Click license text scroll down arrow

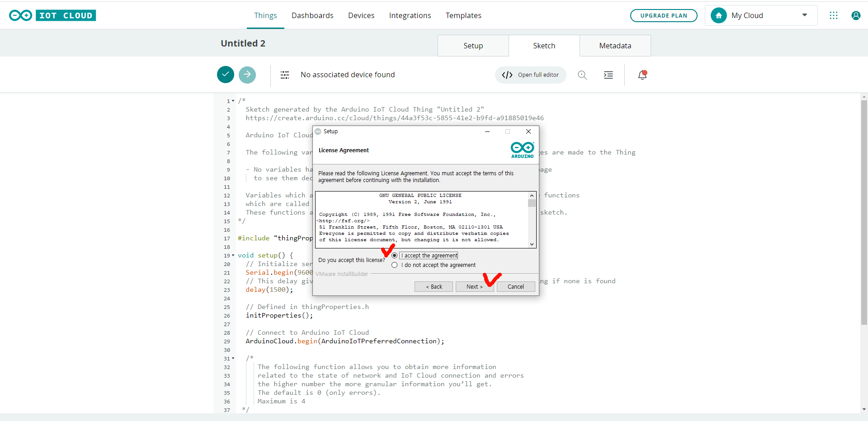pos(532,244)
